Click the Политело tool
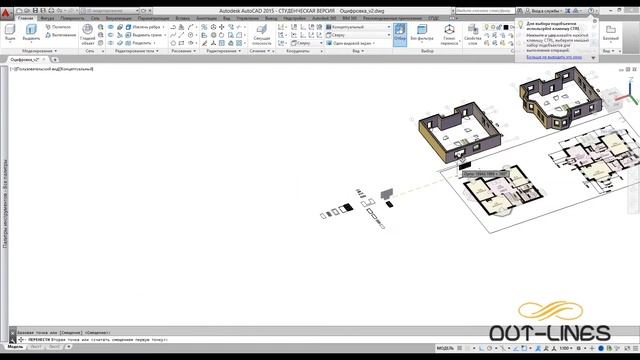The height and width of the screenshot is (360, 640). (x=58, y=27)
